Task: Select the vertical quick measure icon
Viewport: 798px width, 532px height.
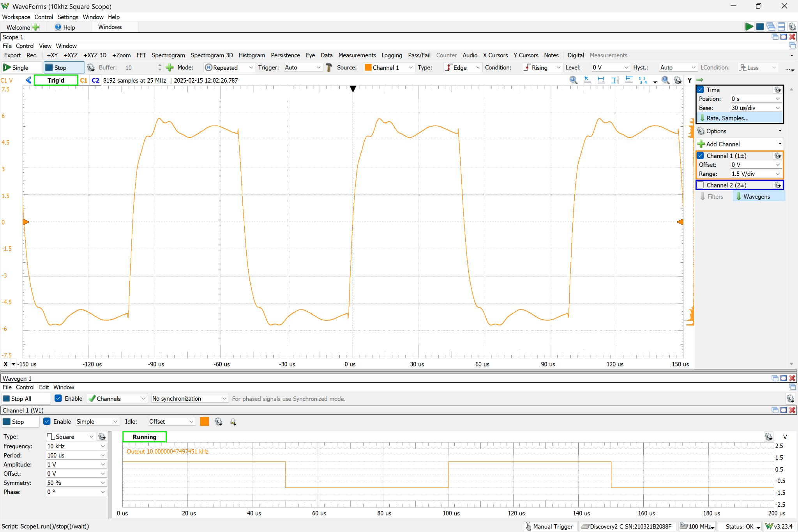Action: tap(615, 80)
